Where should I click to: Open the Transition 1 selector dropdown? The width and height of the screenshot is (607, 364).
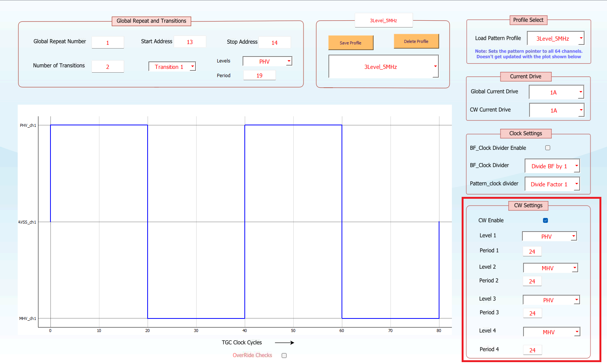point(172,67)
